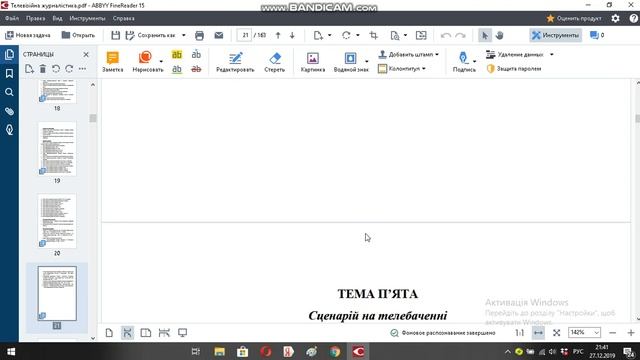Toggle fit to width zoom
Image resolution: width=640 pixels, height=360 pixels.
[538, 333]
